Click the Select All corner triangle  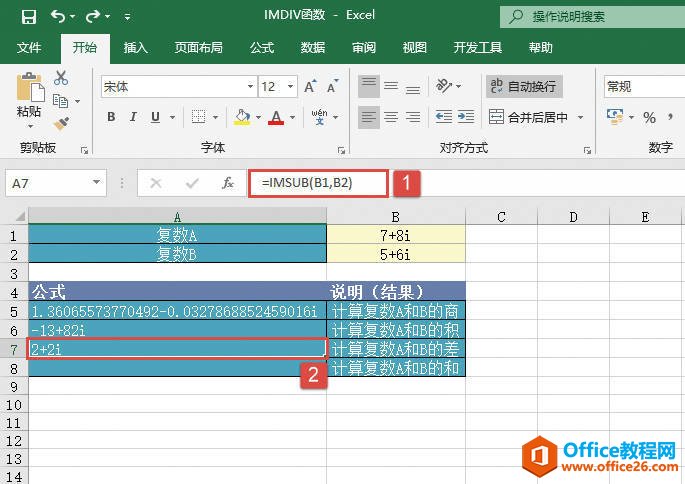20,216
